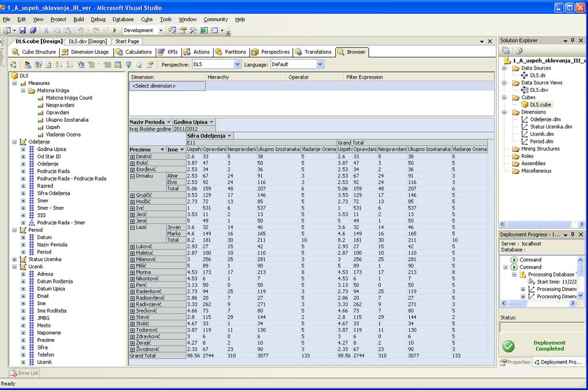This screenshot has width=588, height=390.
Task: Open the Start Page document tab
Action: 127,42
